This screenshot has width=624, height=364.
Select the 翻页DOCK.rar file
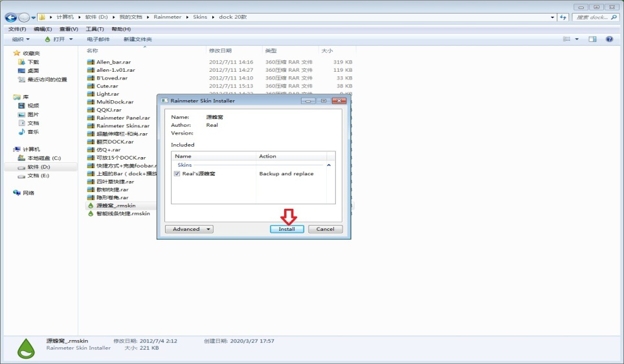pyautogui.click(x=115, y=142)
